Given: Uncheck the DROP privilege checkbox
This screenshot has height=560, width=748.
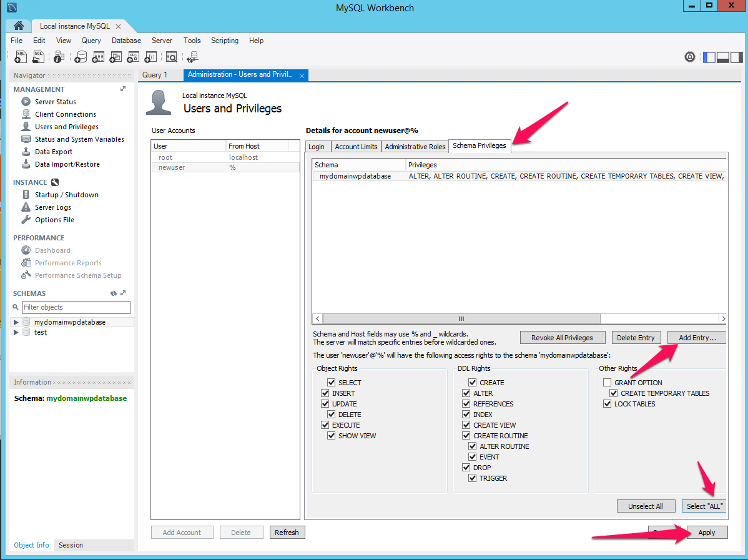Looking at the screenshot, I should (x=466, y=468).
